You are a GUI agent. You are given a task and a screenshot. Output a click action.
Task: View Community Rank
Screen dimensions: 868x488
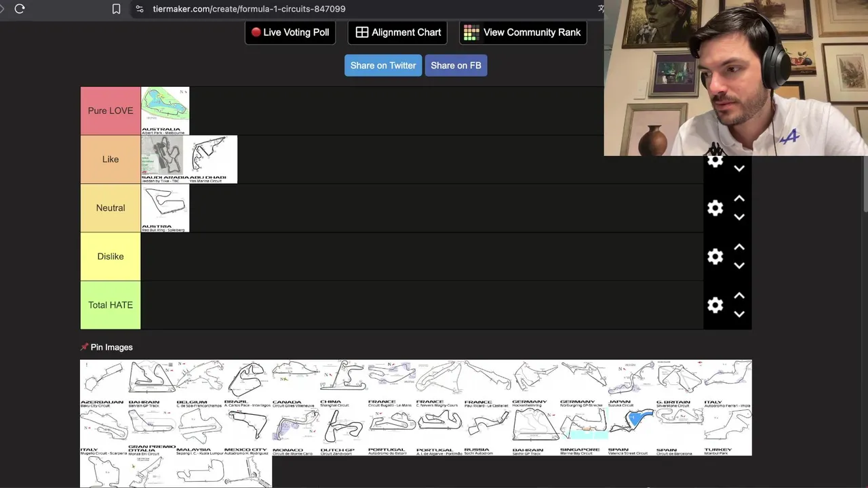coord(523,33)
